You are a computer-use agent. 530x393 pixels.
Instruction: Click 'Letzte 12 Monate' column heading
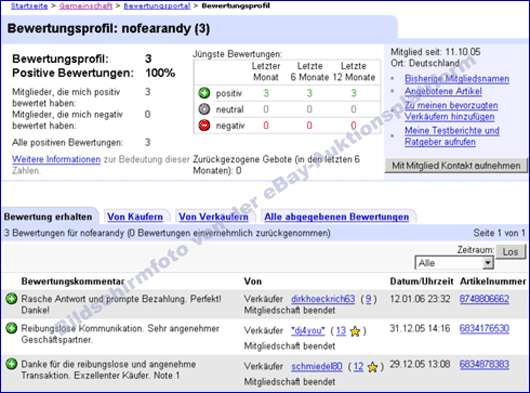(x=354, y=71)
